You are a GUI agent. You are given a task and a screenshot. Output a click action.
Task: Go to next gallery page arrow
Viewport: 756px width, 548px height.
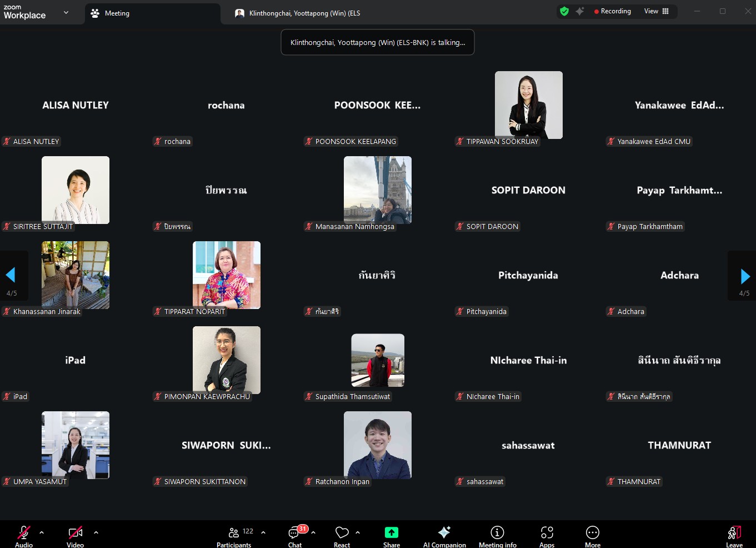click(x=745, y=276)
